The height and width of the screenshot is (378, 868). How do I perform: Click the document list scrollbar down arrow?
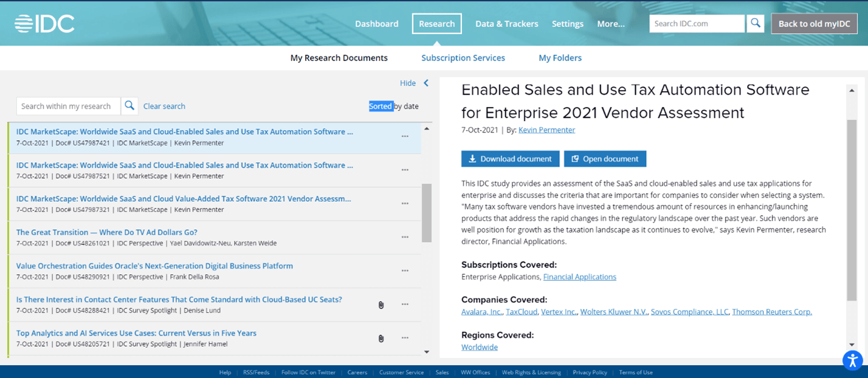[427, 352]
